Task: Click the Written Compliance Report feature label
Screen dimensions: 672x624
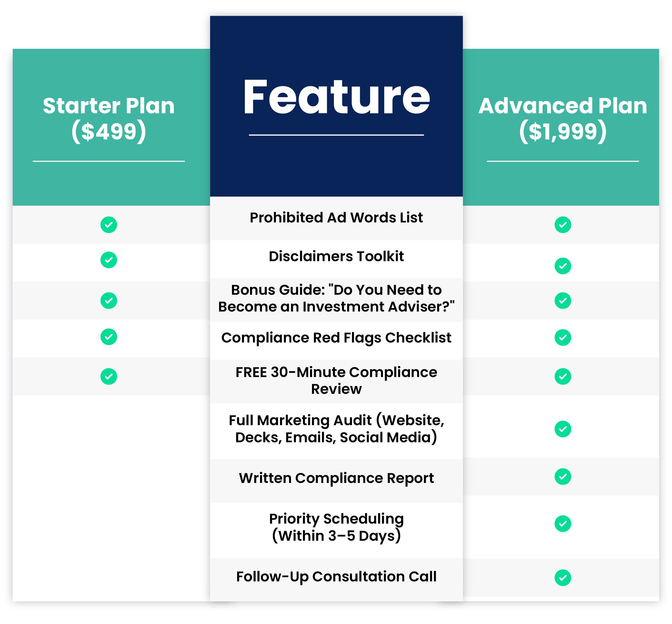Action: click(336, 478)
